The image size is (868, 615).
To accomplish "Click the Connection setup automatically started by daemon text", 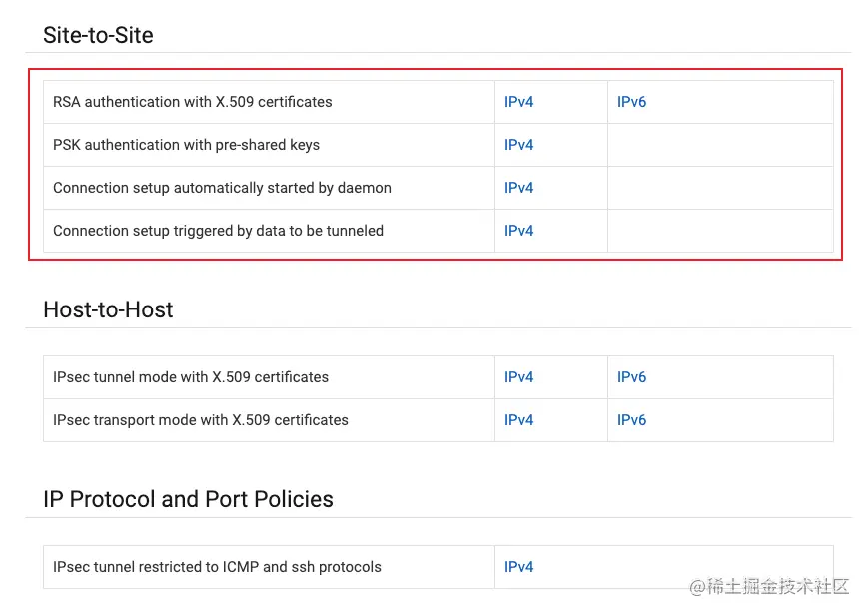I will click(222, 188).
